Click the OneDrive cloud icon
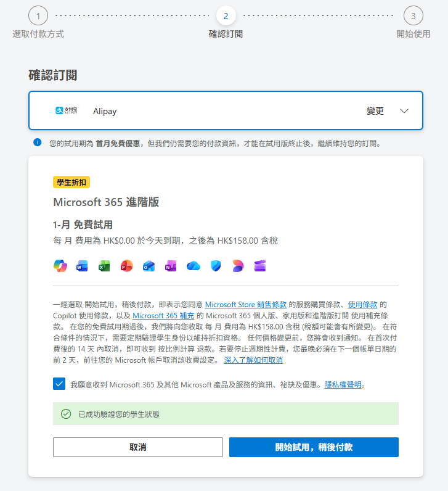The width and height of the screenshot is (448, 491). [x=193, y=266]
